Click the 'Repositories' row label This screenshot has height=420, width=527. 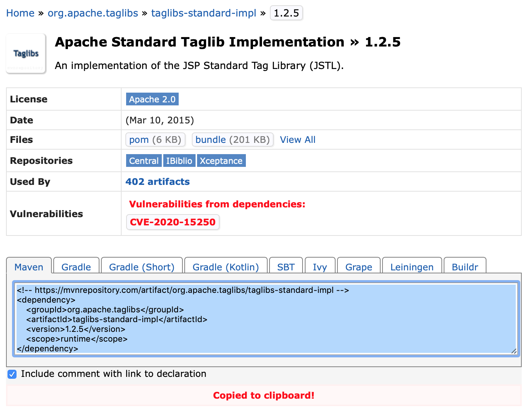(41, 161)
